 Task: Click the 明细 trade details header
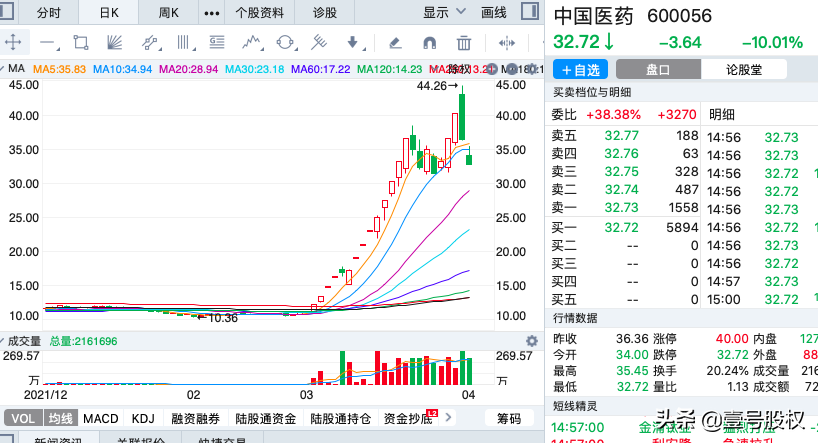[721, 115]
